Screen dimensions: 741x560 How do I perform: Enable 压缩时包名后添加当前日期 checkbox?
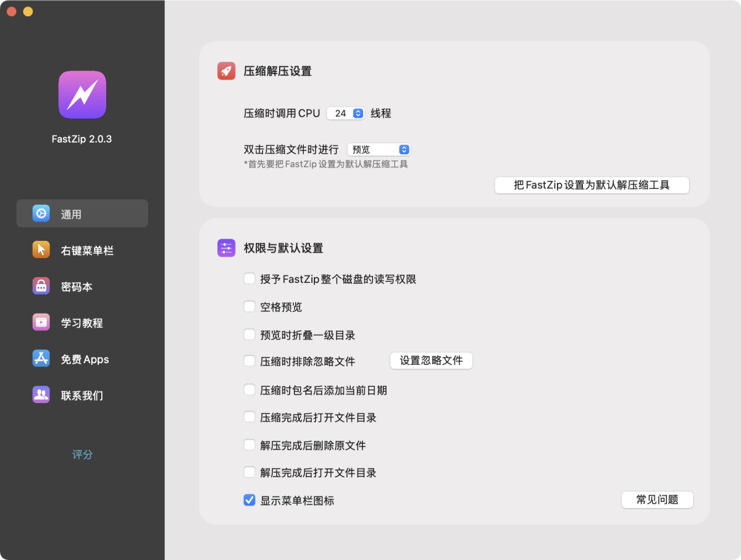click(249, 390)
